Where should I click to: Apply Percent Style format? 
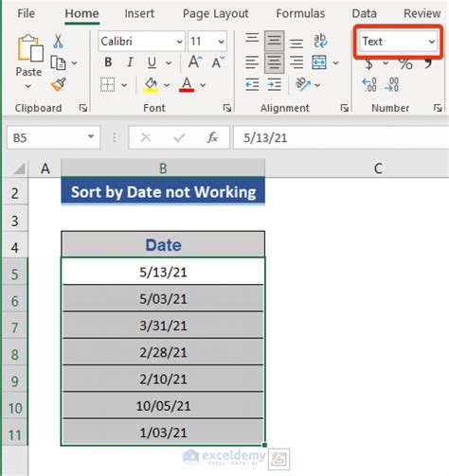[x=405, y=64]
